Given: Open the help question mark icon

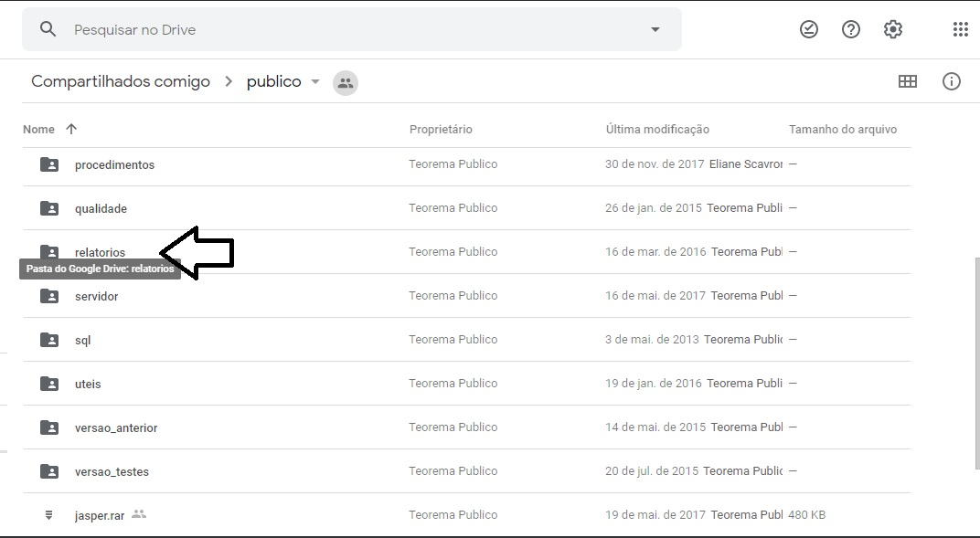Looking at the screenshot, I should 850,29.
